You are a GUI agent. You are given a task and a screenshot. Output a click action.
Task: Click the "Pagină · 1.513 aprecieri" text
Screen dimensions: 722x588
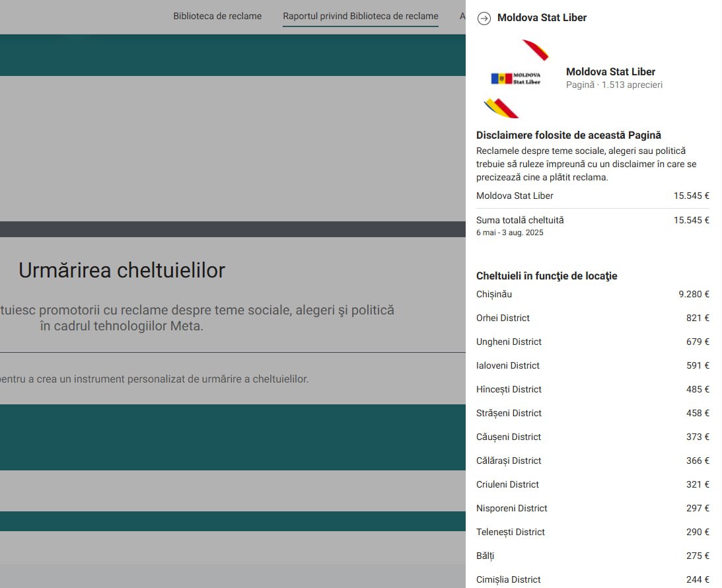pos(614,85)
